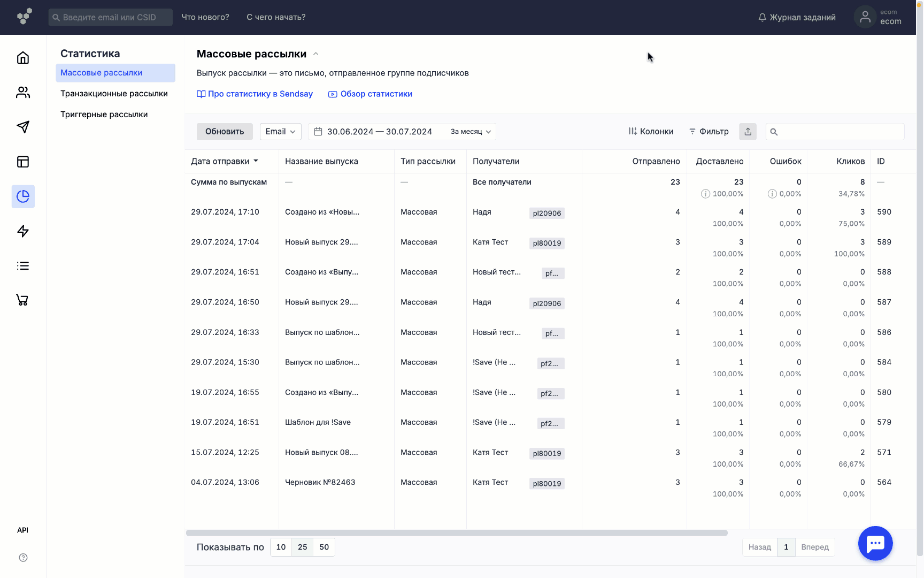This screenshot has height=578, width=924.
Task: Click the export upload icon button
Action: (748, 132)
